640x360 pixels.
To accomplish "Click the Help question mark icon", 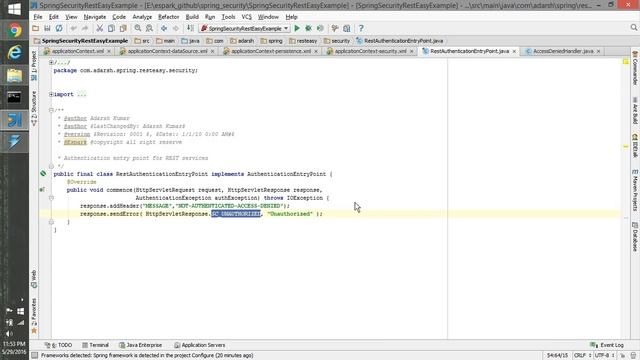I will tap(361, 28).
